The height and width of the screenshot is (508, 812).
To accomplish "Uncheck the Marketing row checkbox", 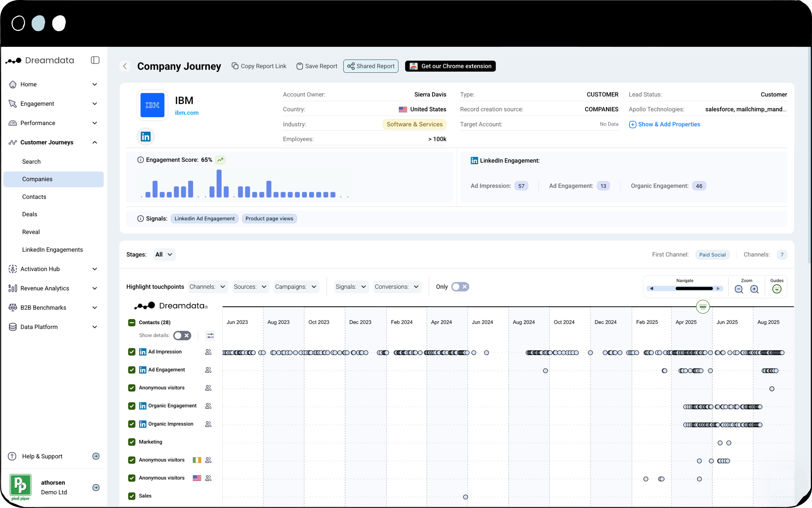I will coord(132,442).
